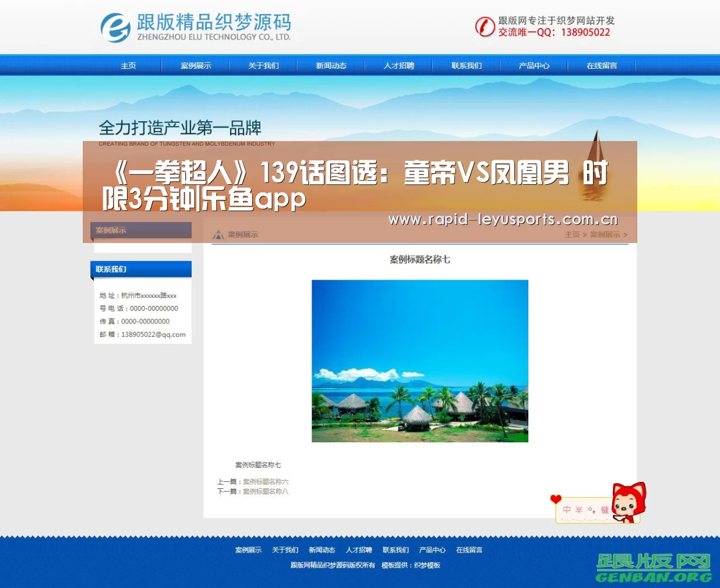The width and height of the screenshot is (720, 588).
Task: Click the 中 input mode on mascot widget
Action: (567, 509)
